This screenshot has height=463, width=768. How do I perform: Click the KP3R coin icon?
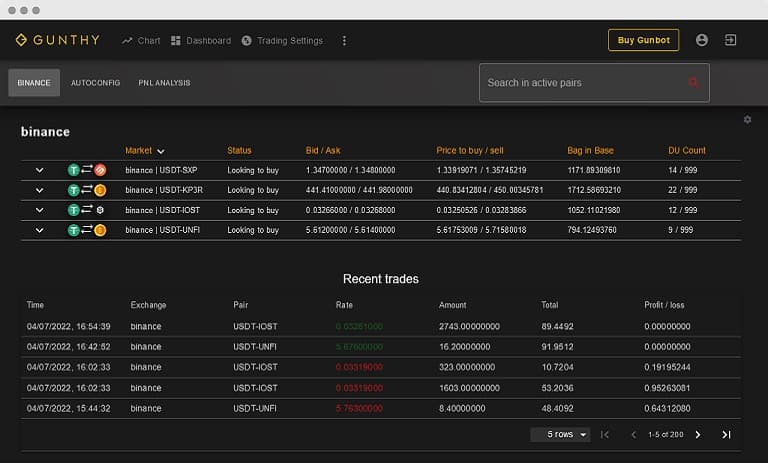[100, 191]
